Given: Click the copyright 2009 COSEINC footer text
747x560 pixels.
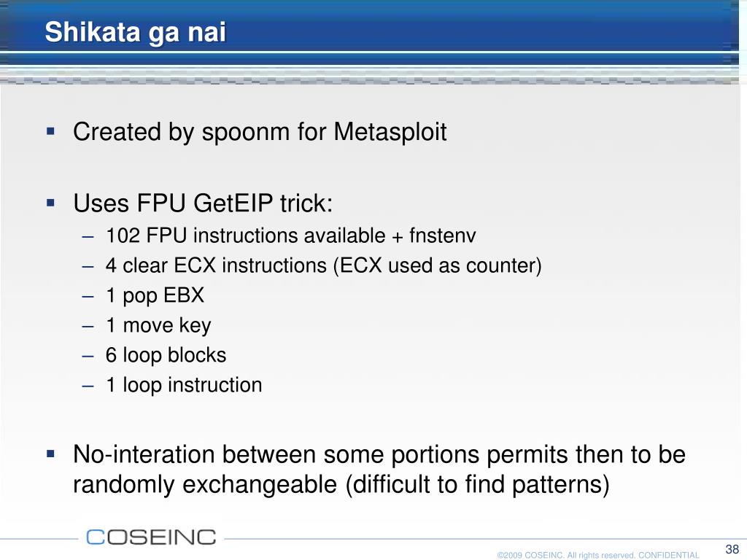Looking at the screenshot, I should pos(598,555).
